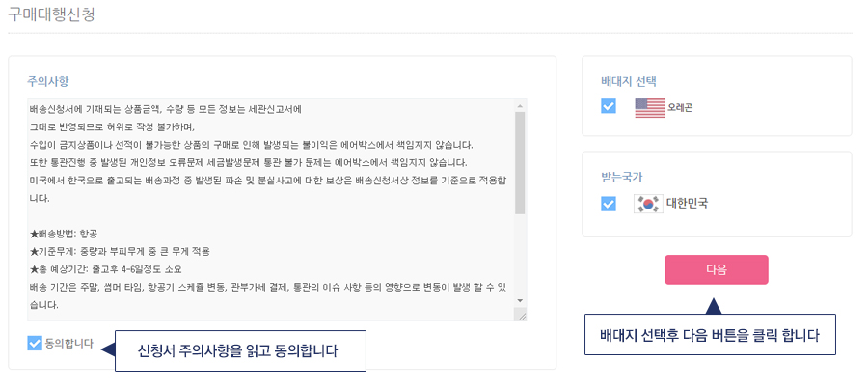Click the 대한민국 label text
Screen dimensions: 868x391
click(687, 204)
